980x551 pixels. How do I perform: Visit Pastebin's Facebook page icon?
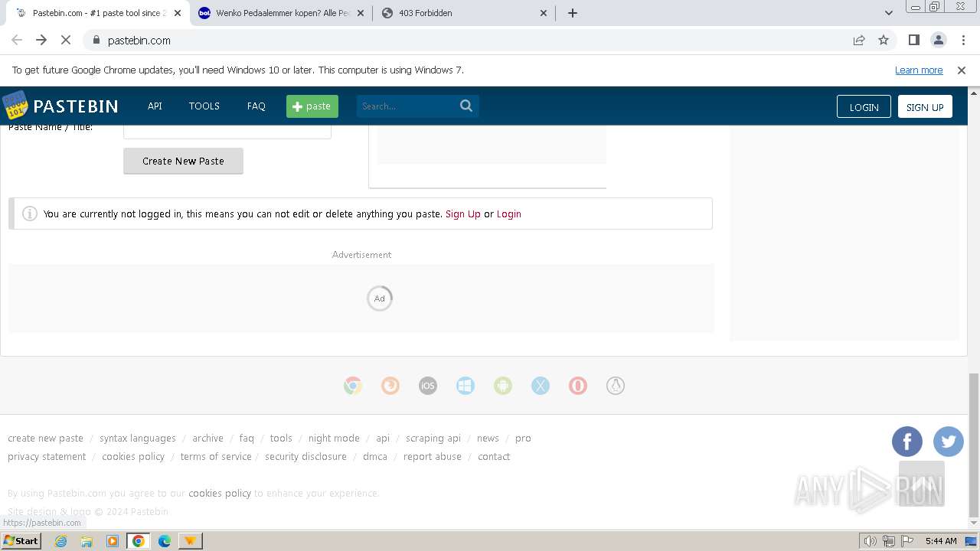pyautogui.click(x=907, y=442)
